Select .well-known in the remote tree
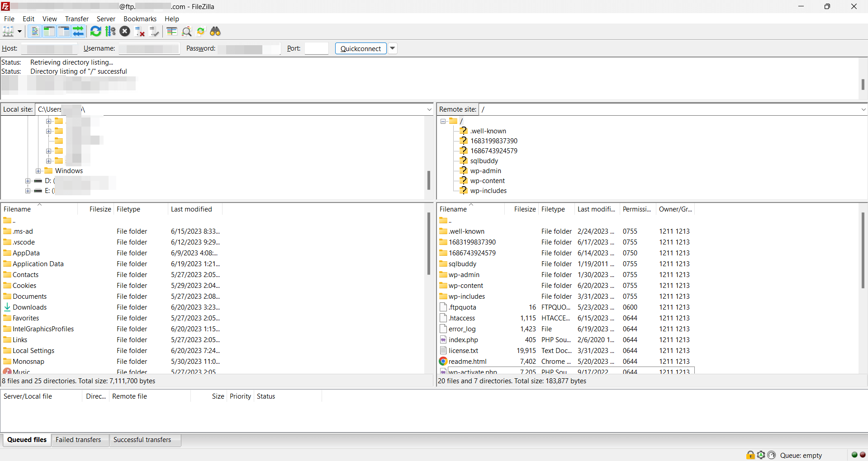 tap(488, 131)
